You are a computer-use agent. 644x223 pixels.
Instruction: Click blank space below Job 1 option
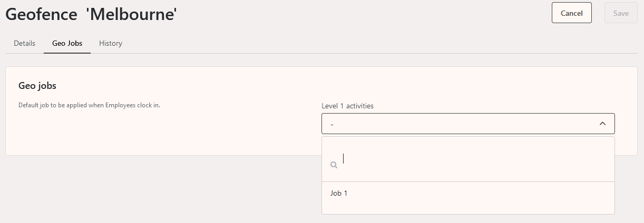[467, 208]
